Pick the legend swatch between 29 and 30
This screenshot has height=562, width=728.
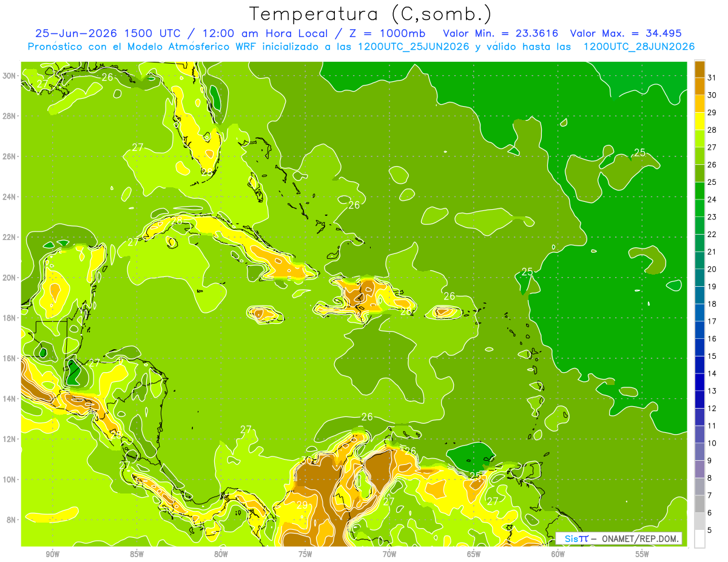click(699, 104)
